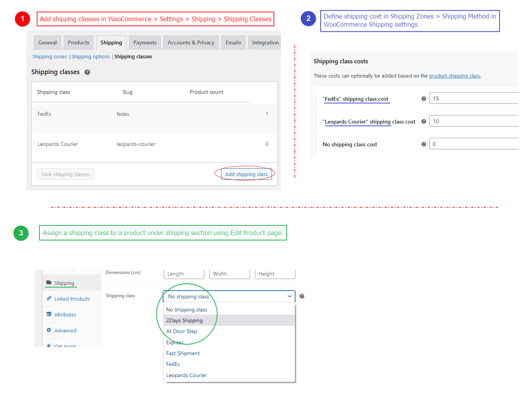Image resolution: width=532 pixels, height=418 pixels.
Task: Choose 2Days Shipping from the list
Action: click(229, 320)
